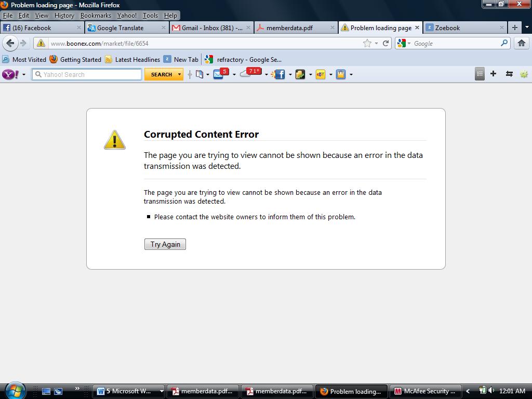Viewport: 532px width, 399px height.
Task: Show hidden tray icons arrow
Action: tap(468, 391)
